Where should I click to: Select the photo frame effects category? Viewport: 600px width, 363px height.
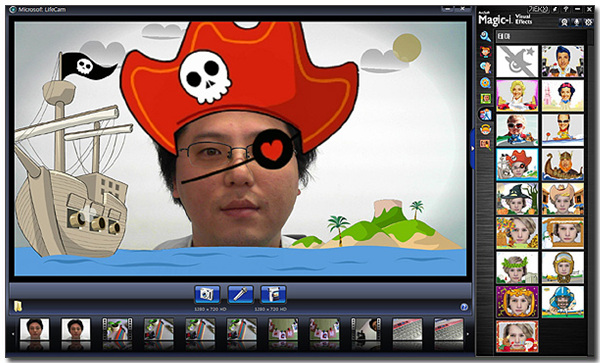486,99
